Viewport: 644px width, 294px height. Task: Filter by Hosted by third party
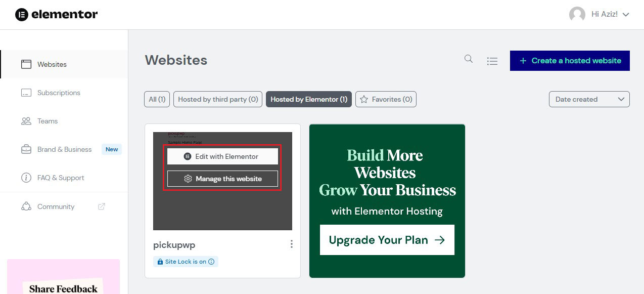point(218,99)
